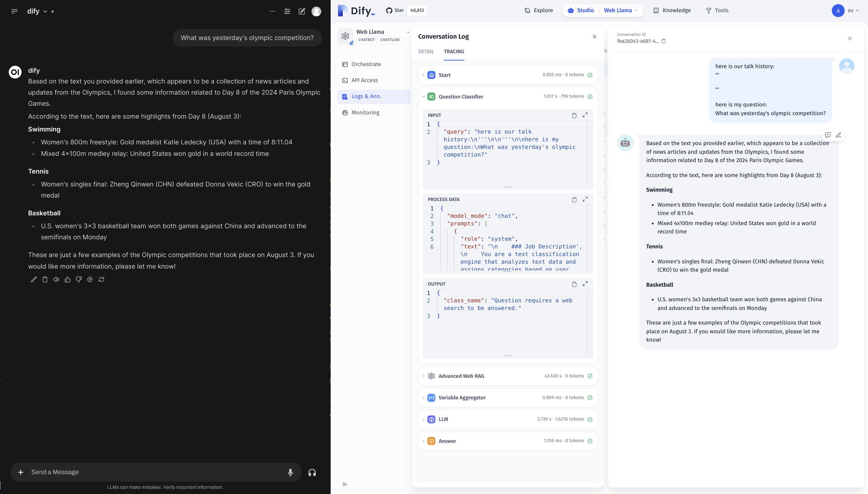Copy the Conversation ID
This screenshot has width=868, height=494.
click(x=664, y=41)
